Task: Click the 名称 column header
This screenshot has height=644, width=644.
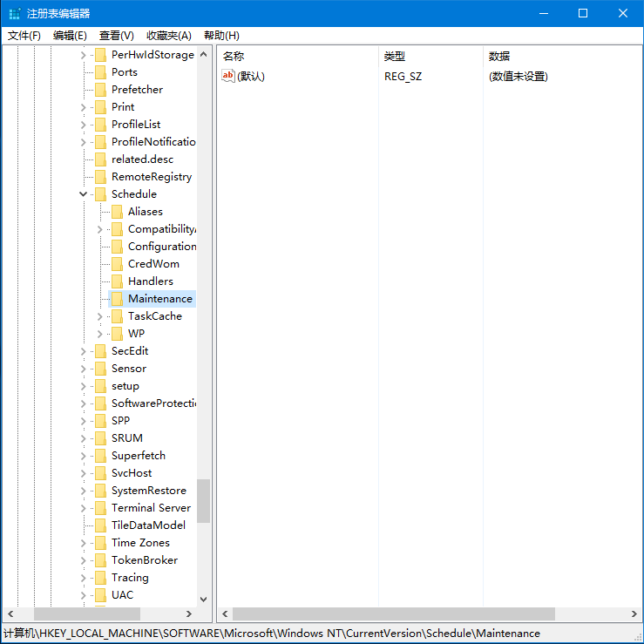Action: click(x=297, y=57)
